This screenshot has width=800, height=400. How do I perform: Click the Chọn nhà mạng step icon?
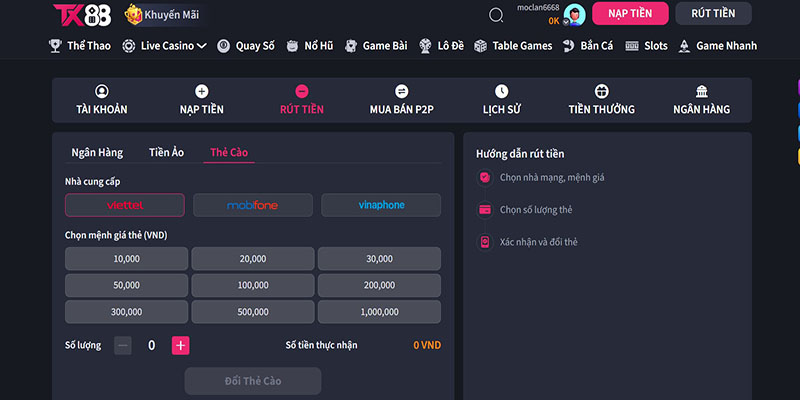click(485, 178)
